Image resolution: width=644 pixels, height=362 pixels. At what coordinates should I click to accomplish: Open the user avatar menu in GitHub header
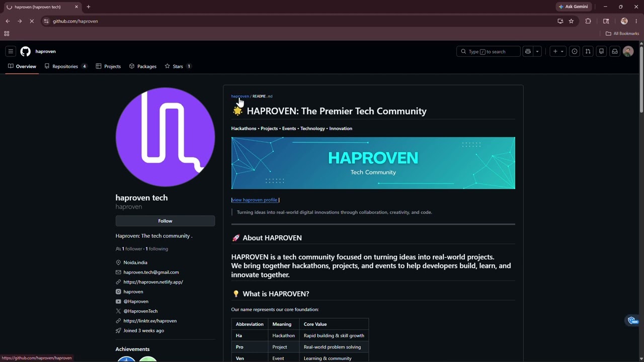[x=628, y=51]
